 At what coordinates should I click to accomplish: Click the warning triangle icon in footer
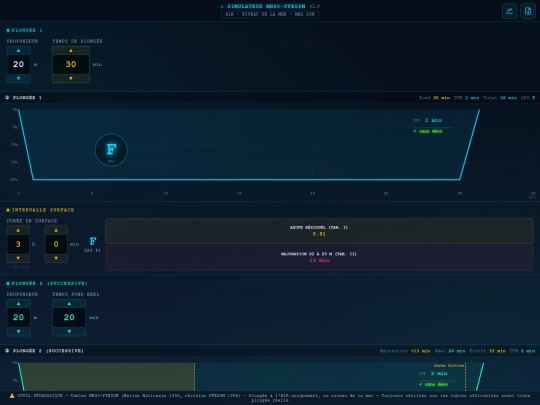pos(12,396)
